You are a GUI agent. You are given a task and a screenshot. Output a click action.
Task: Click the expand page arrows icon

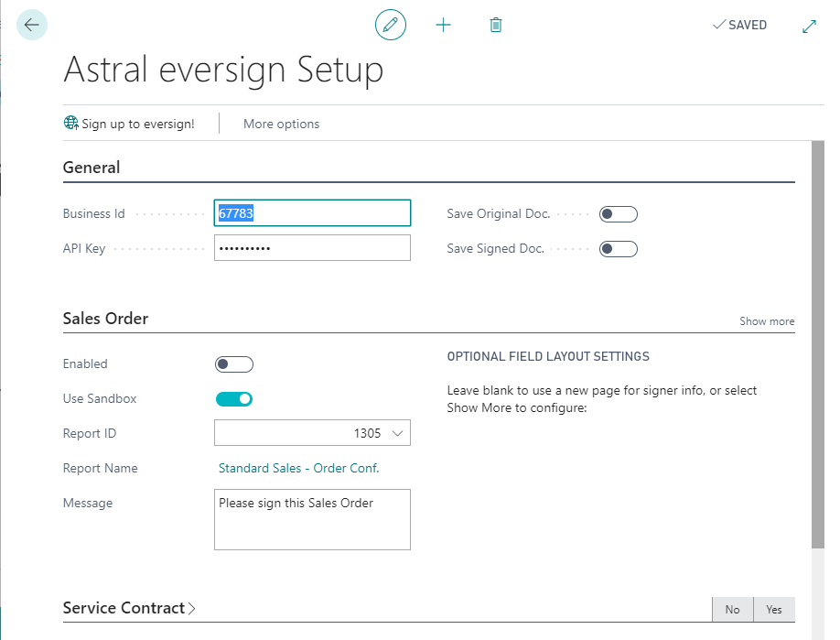point(809,26)
